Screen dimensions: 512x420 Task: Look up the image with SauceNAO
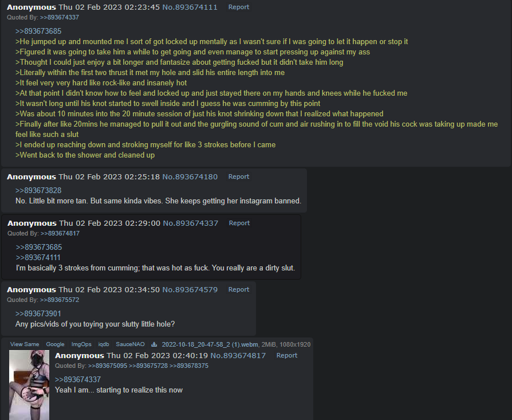130,344
